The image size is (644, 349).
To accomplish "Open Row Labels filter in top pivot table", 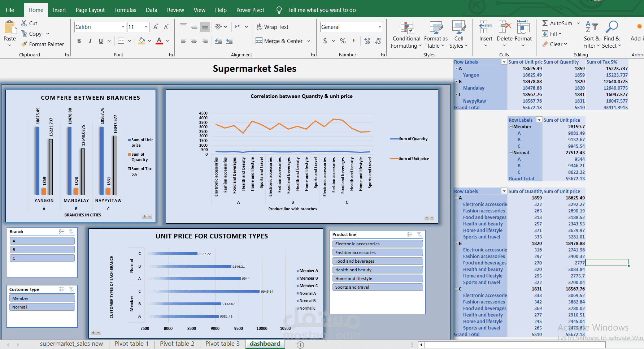I will (x=504, y=62).
